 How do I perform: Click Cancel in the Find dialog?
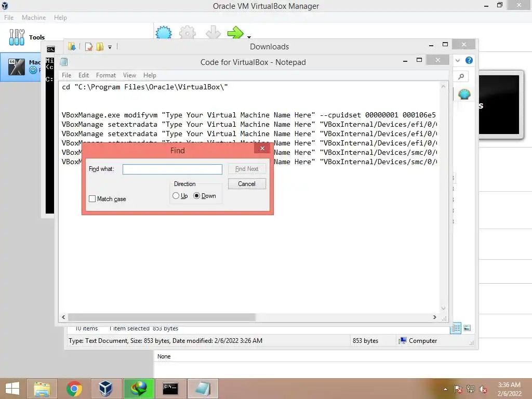coord(247,183)
